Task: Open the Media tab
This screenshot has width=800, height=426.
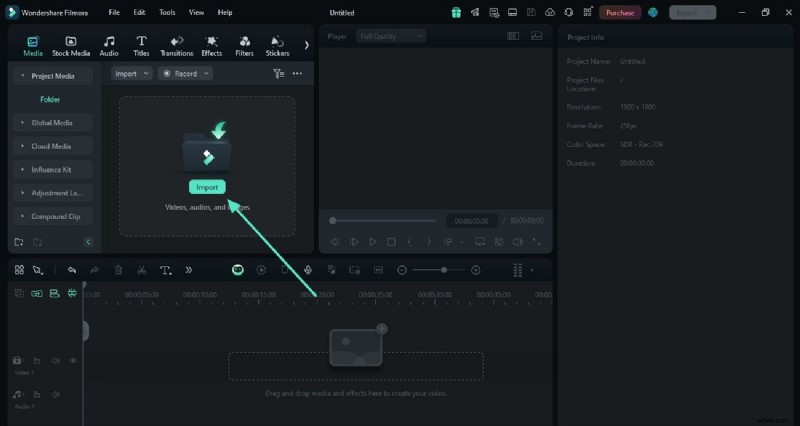Action: pos(33,46)
